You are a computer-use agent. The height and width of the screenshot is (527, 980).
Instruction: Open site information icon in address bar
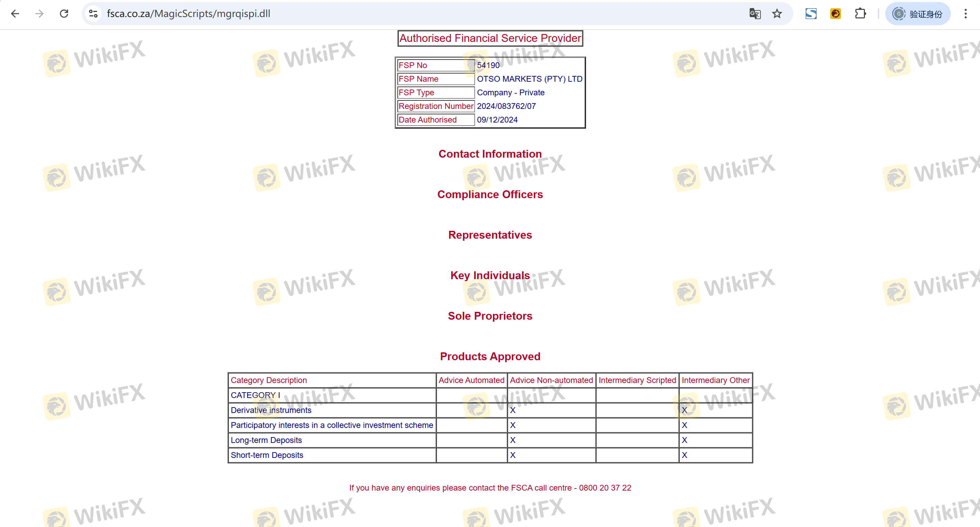[x=93, y=14]
